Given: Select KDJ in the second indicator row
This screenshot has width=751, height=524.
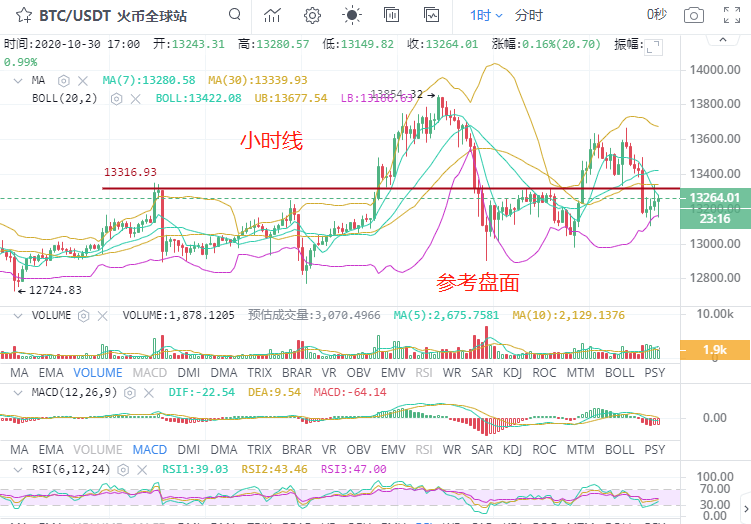Looking at the screenshot, I should click(512, 450).
